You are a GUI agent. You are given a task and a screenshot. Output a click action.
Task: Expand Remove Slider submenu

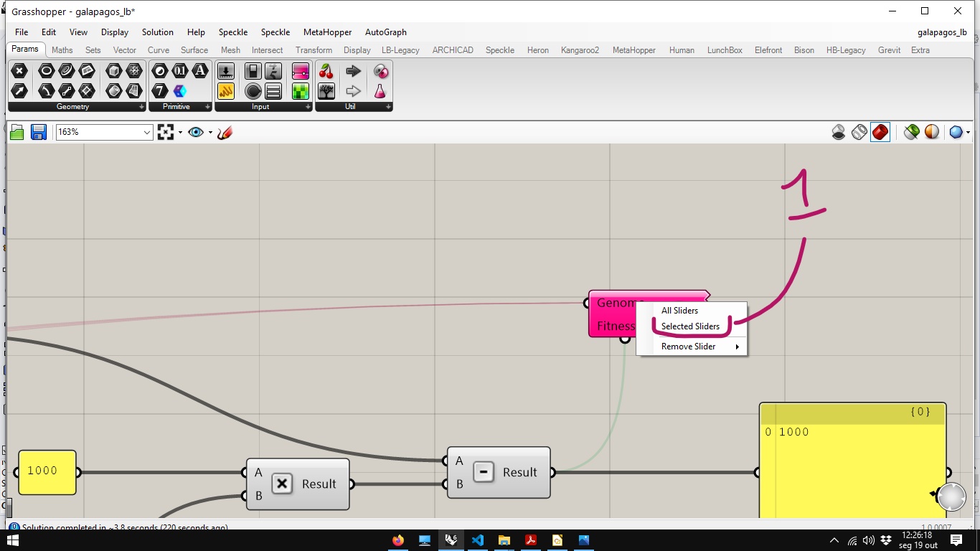tap(692, 347)
